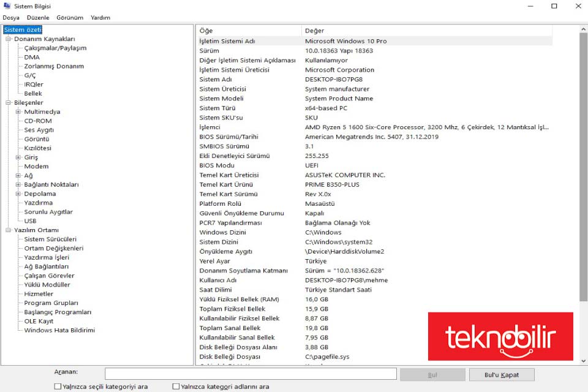Expand the Multimedya node
Viewport: 588px width, 392px height.
pyautogui.click(x=18, y=112)
